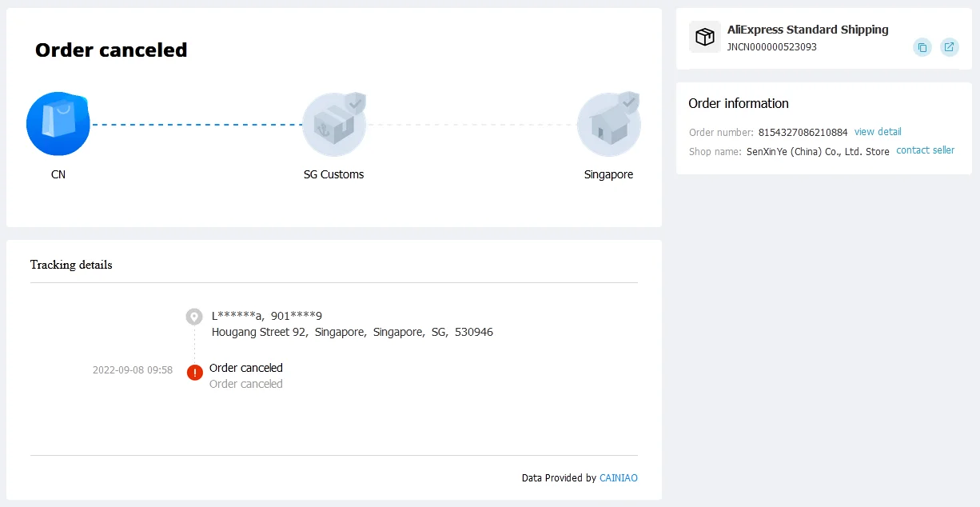
Task: Copy the tracking number with copy icon
Action: tap(922, 47)
